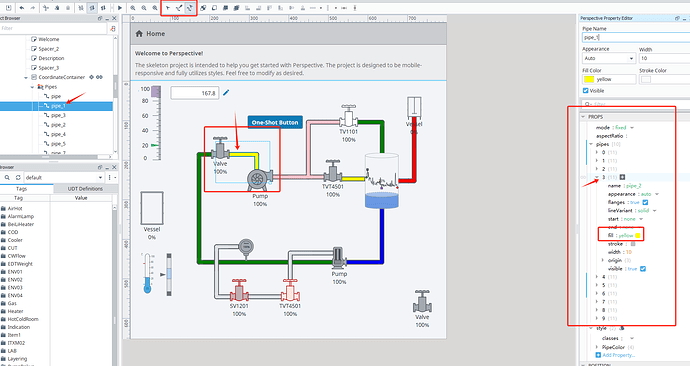This screenshot has width=690, height=366.
Task: Collapse the Pipes folder in project tree
Action: pos(33,87)
